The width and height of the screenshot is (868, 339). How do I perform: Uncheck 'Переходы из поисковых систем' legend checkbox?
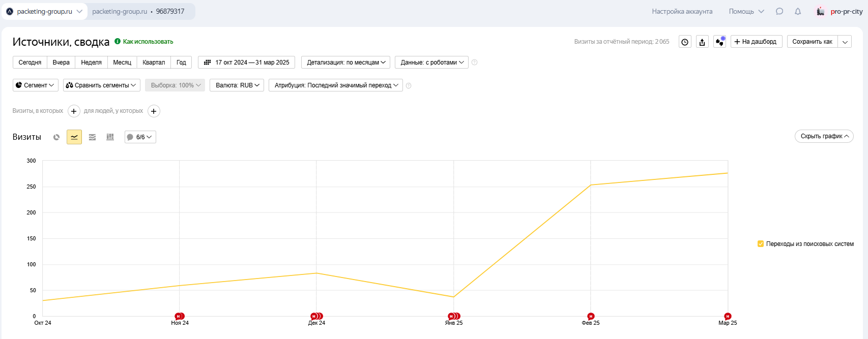(761, 244)
